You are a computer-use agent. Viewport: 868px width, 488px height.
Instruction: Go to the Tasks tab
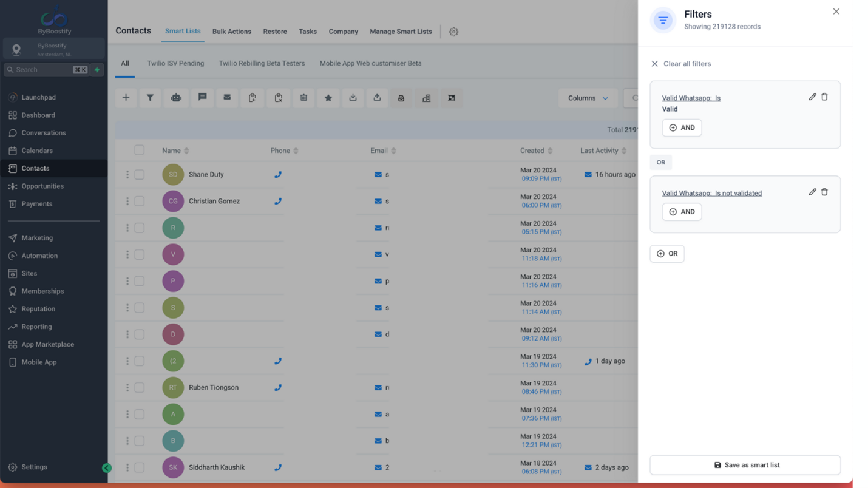coord(308,32)
